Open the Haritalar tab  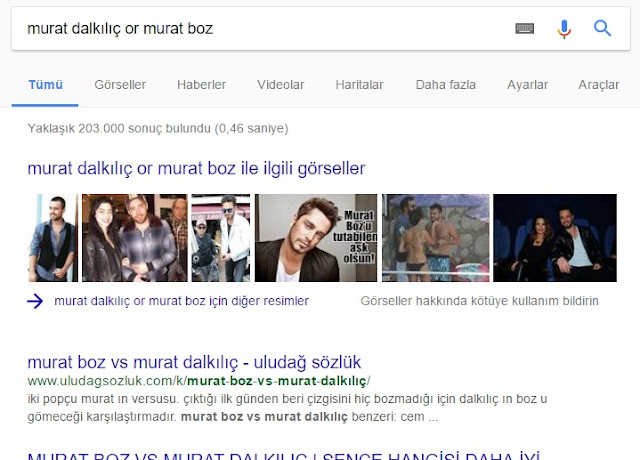(x=359, y=85)
